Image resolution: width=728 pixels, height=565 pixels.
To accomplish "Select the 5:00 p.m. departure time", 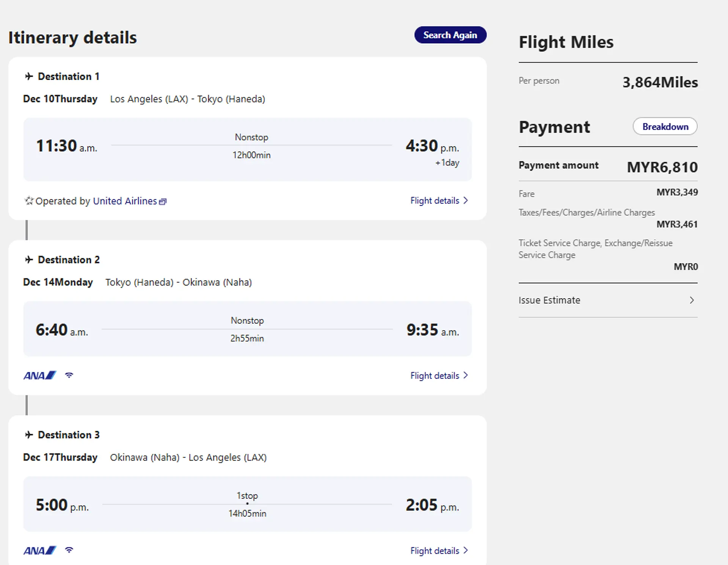I will pos(62,505).
